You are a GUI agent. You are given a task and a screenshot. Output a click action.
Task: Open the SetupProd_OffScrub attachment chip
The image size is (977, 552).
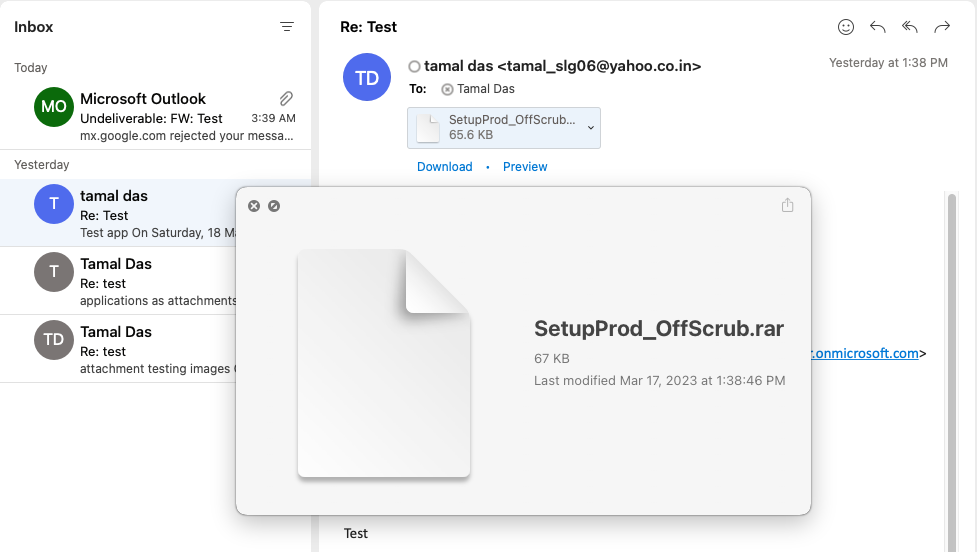point(503,128)
